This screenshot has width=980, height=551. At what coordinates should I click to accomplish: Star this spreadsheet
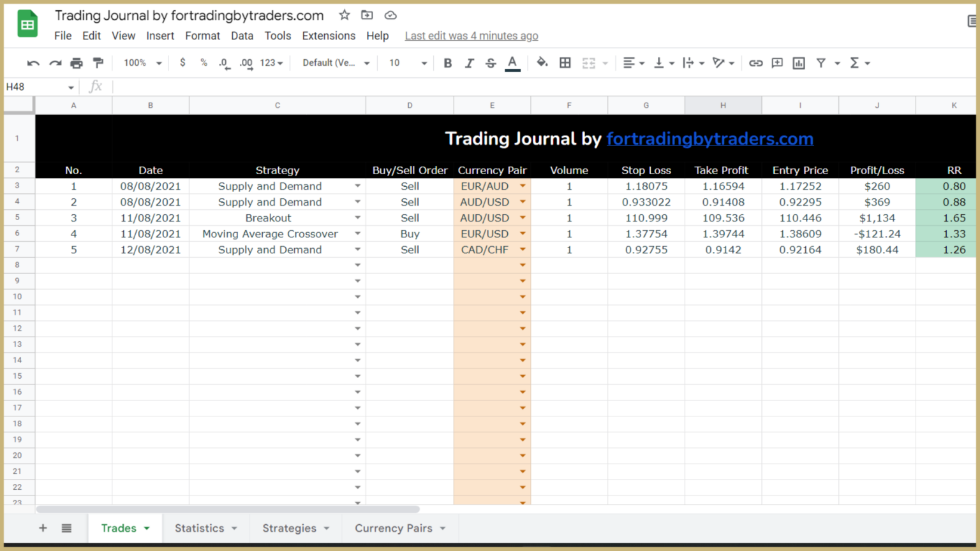pos(344,15)
